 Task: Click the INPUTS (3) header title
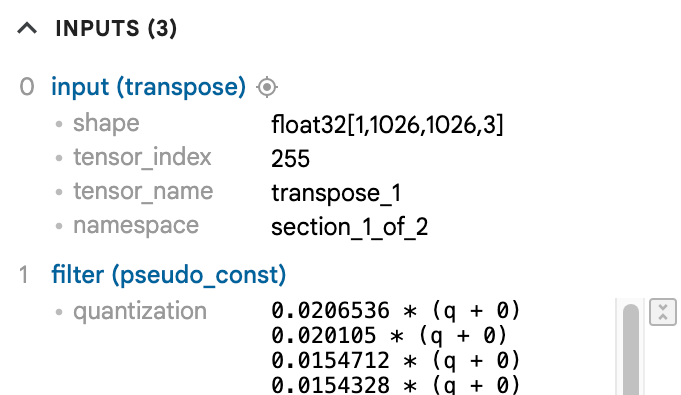(116, 29)
